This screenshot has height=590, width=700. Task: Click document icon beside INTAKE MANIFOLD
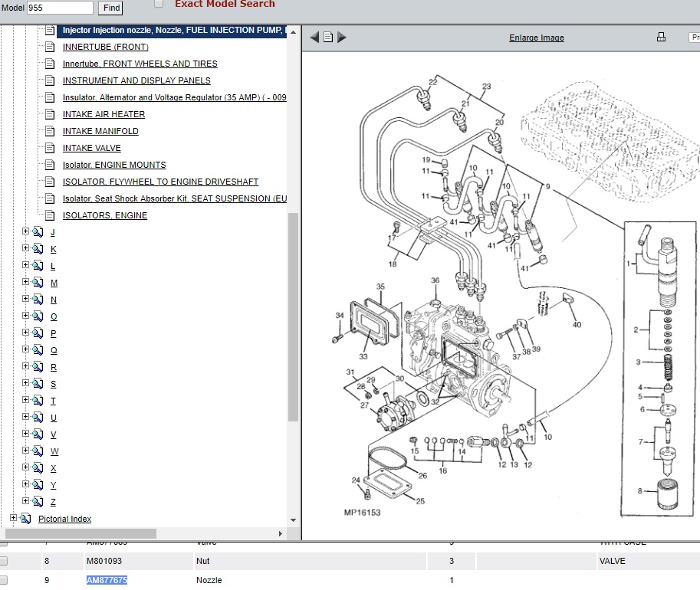tap(50, 131)
